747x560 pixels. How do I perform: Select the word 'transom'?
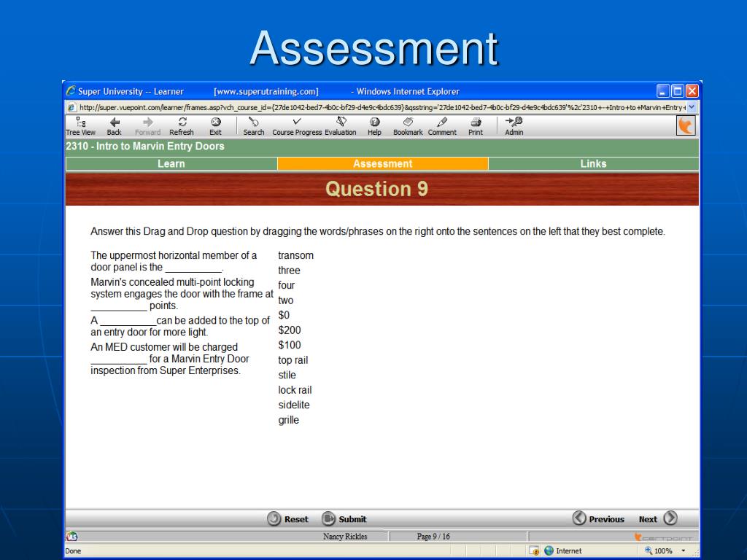tap(296, 255)
